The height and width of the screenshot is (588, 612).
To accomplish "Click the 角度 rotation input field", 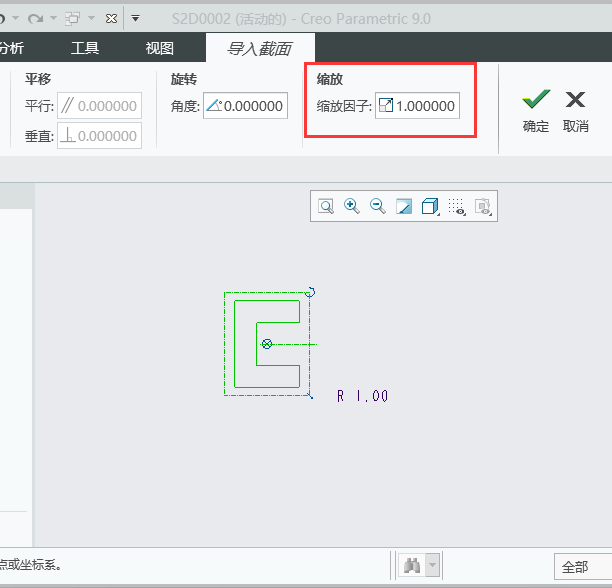I will pyautogui.click(x=246, y=105).
